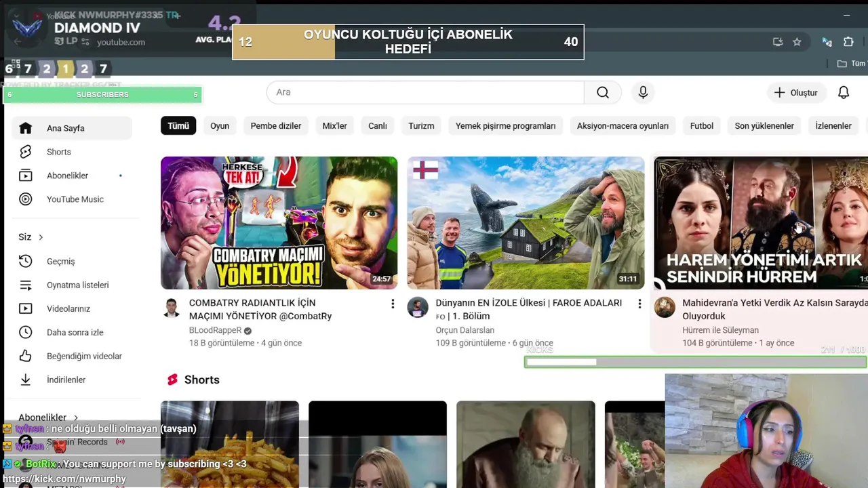Open more options for Faroe Adaları video
The width and height of the screenshot is (868, 488).
pos(639,304)
